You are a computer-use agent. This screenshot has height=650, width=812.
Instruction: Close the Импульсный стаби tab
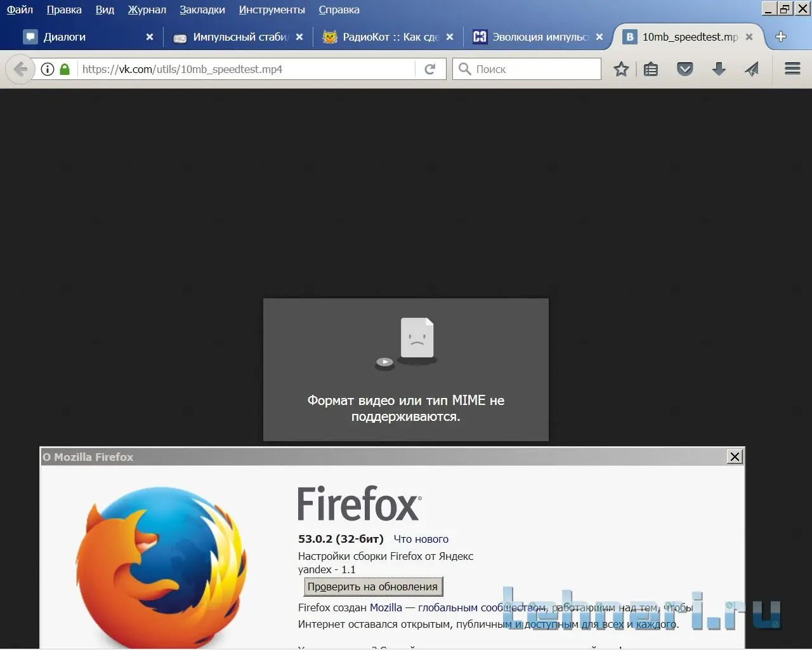point(299,37)
